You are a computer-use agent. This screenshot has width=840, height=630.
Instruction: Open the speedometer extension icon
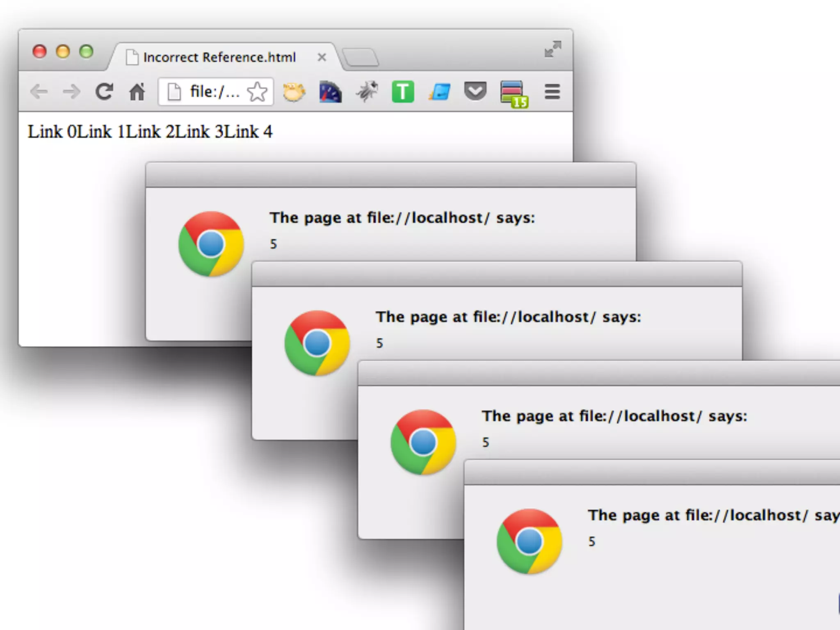[330, 91]
